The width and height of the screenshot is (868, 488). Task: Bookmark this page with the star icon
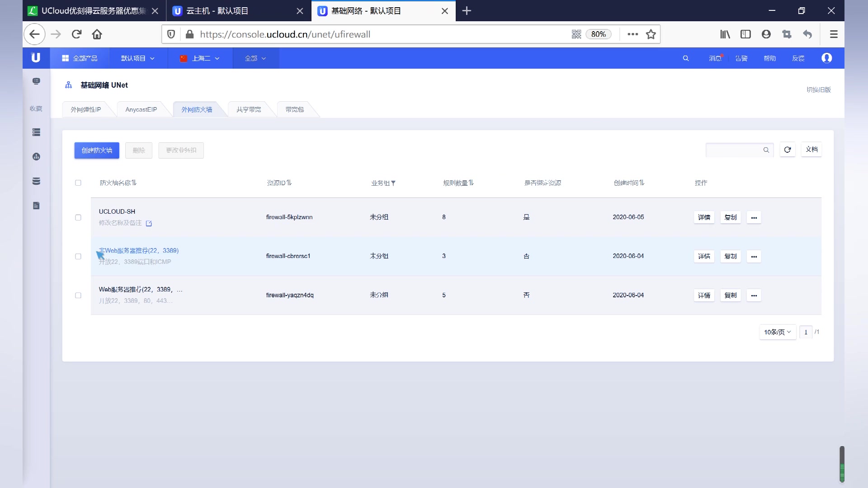click(651, 34)
